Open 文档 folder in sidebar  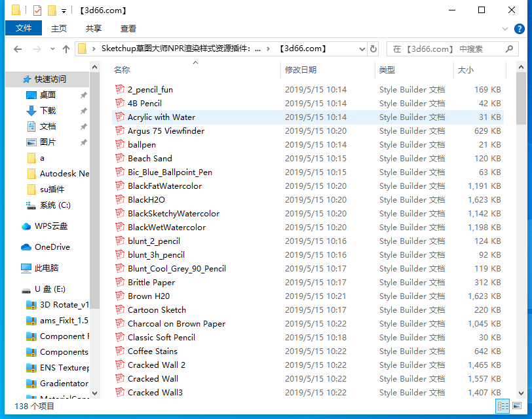(47, 127)
